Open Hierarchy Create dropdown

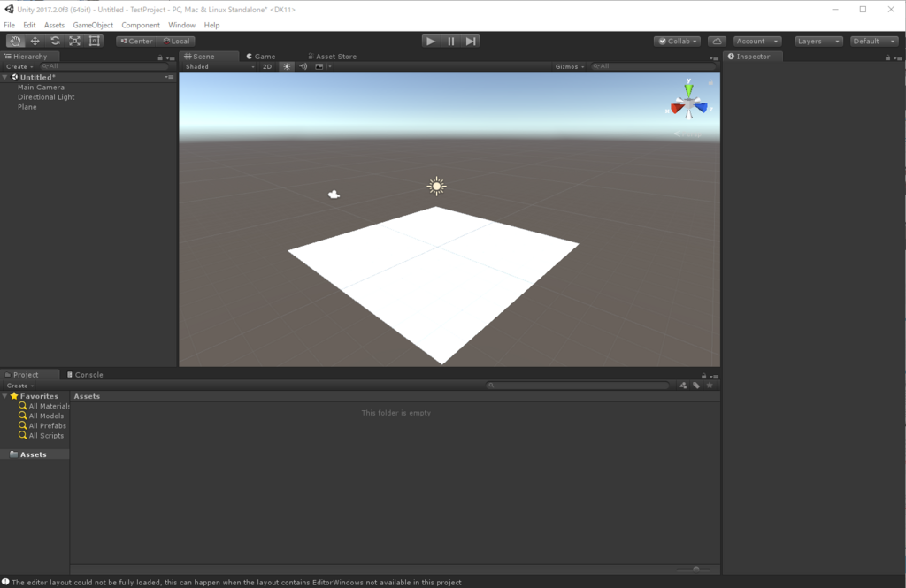(x=19, y=66)
